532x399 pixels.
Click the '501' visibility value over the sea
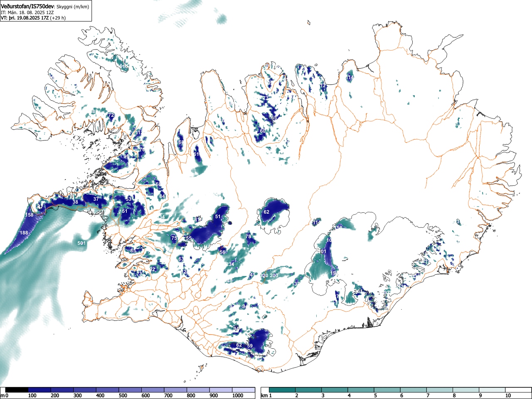[81, 243]
